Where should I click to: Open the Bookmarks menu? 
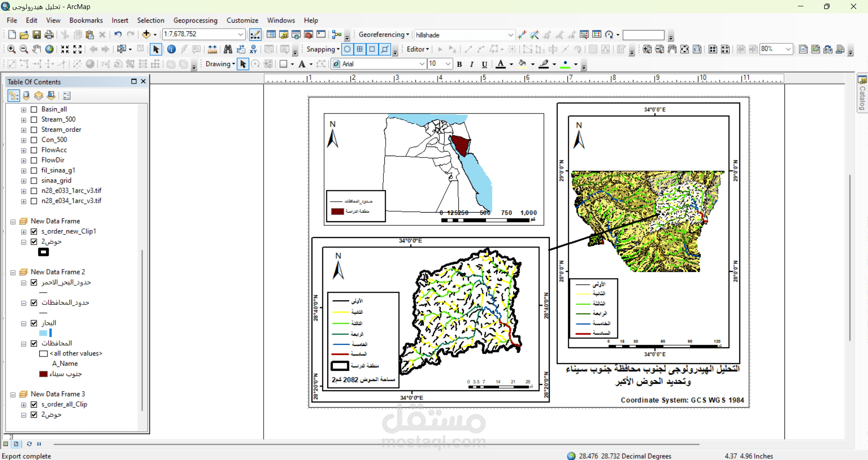tap(86, 20)
